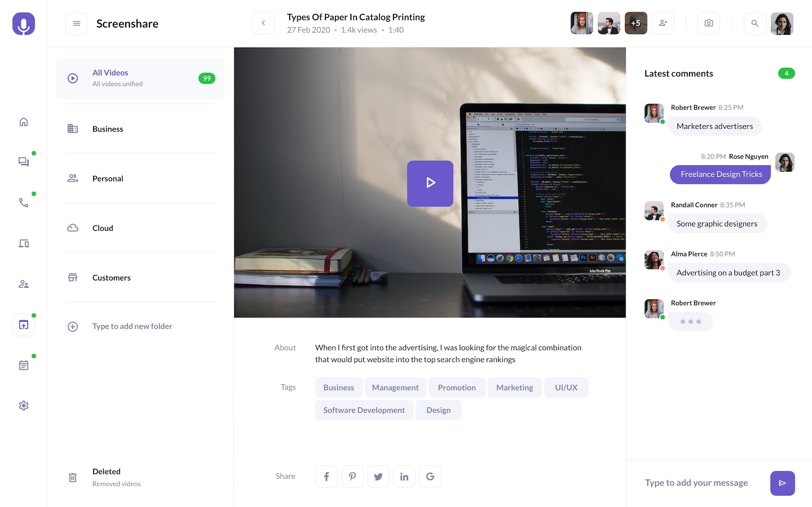Open chat messages from the left sidebar
This screenshot has height=507, width=812.
(x=23, y=161)
